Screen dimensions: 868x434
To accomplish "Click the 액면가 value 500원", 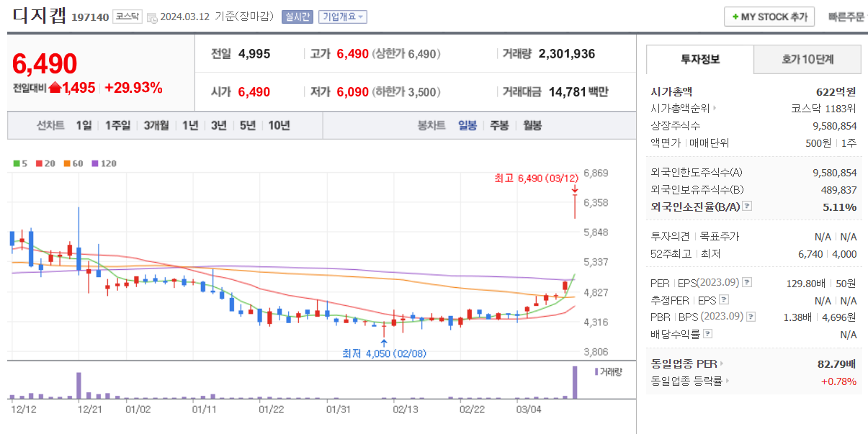I will (x=818, y=143).
